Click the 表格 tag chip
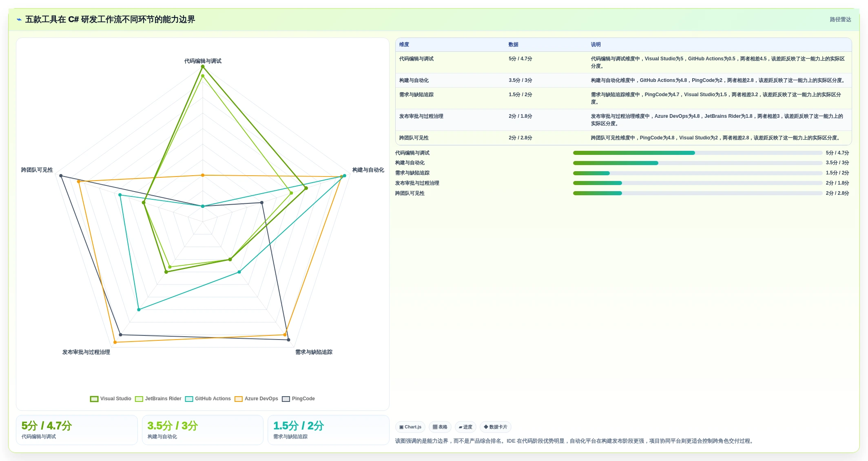Viewport: 868px width, 461px height. tap(440, 427)
